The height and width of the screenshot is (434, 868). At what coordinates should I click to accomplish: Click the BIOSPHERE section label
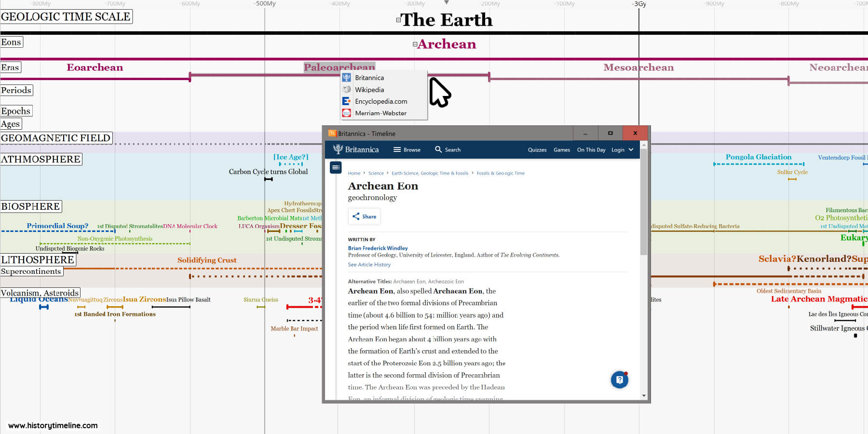[31, 206]
